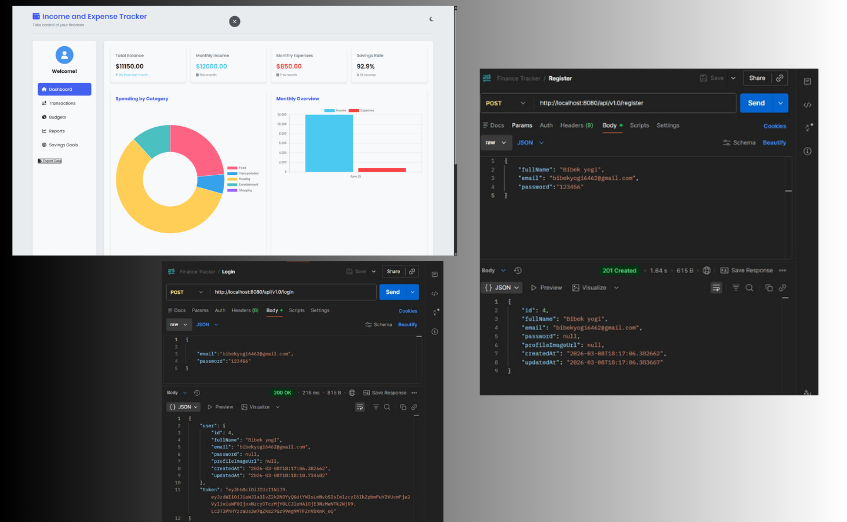Click network globe icon in Register response
847x522 pixels.
(x=706, y=270)
